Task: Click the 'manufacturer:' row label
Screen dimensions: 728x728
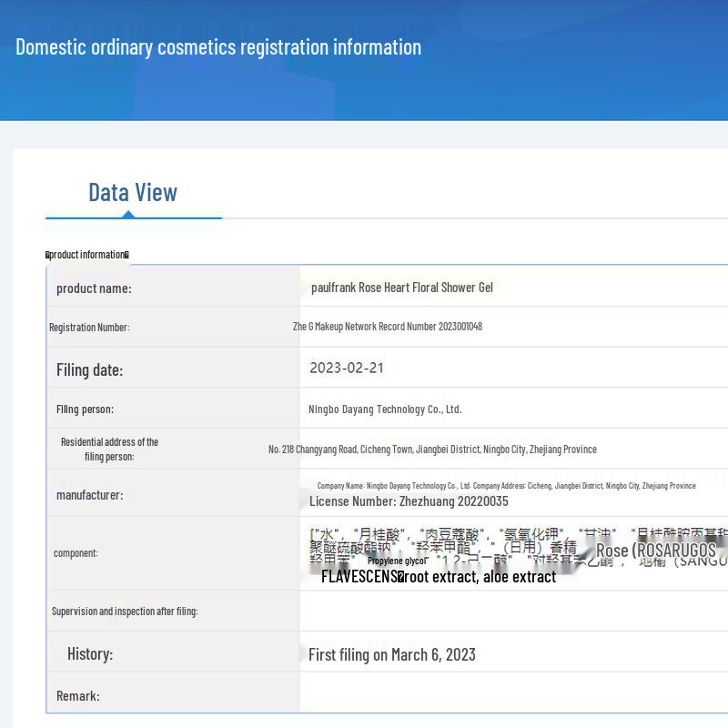Action: (89, 495)
